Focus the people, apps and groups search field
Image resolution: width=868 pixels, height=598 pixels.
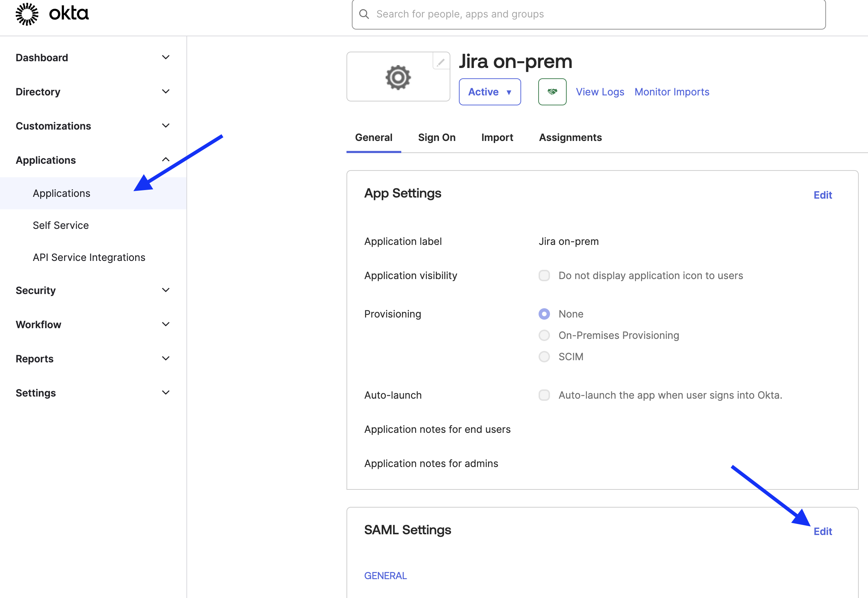click(596, 14)
